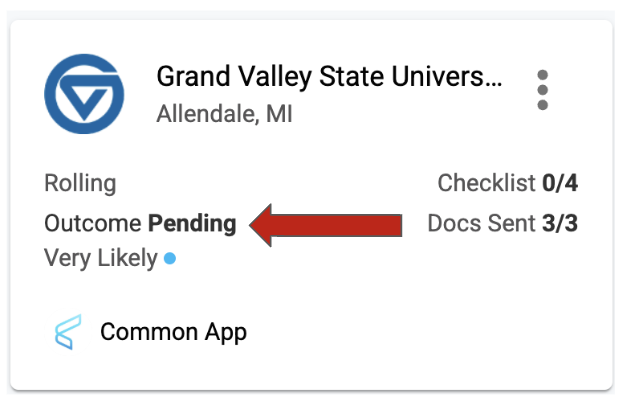This screenshot has width=622, height=400.
Task: Click the tip of the red arrow
Action: pos(254,224)
